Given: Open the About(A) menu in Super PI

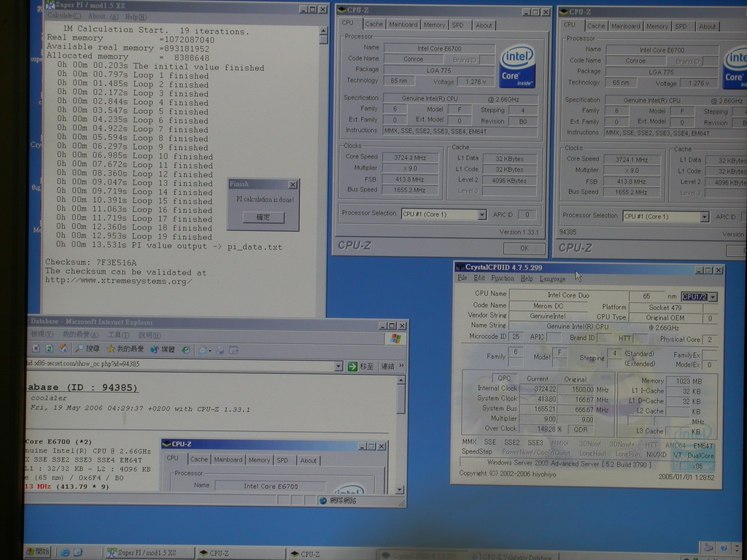Looking at the screenshot, I should [x=103, y=16].
